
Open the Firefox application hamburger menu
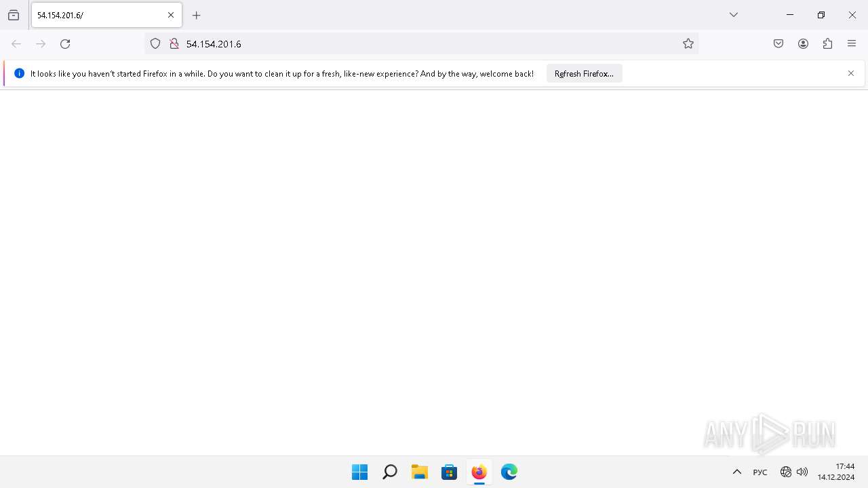[x=852, y=43]
